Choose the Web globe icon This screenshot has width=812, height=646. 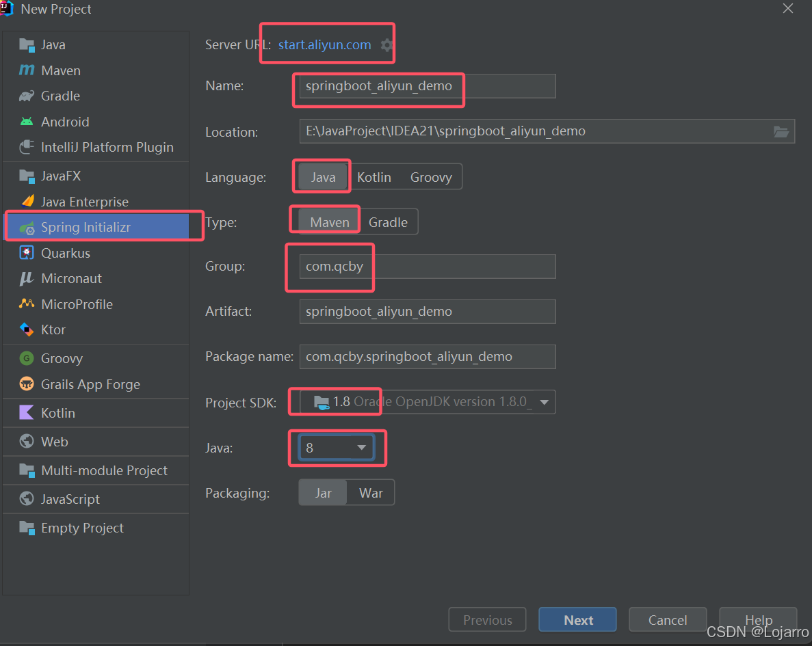click(x=27, y=441)
